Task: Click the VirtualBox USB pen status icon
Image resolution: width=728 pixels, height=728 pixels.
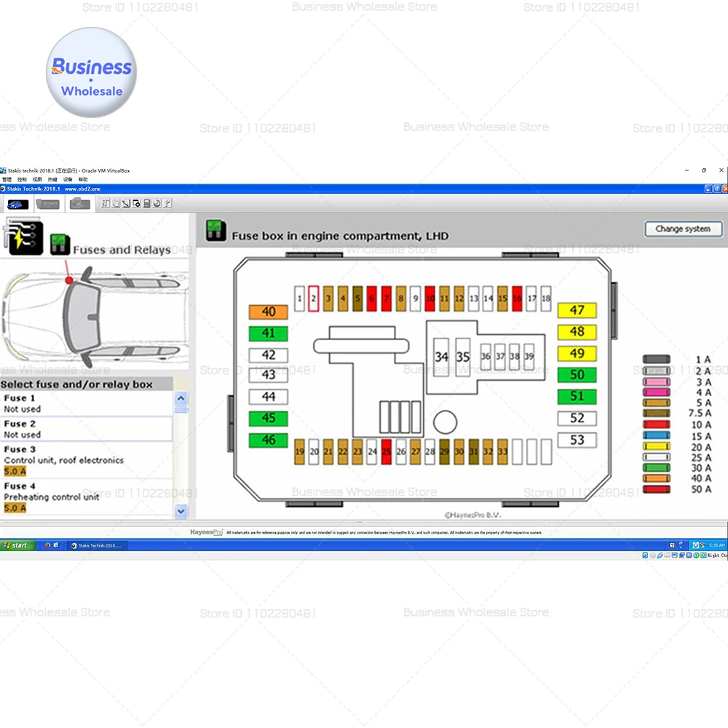Action: 660,555
